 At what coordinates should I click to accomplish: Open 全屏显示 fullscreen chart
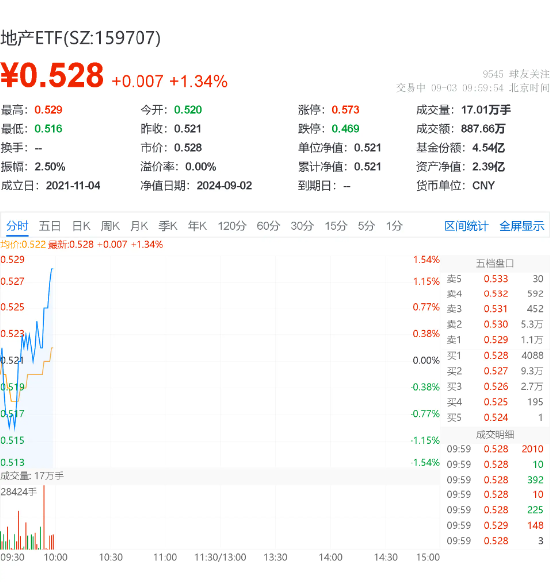point(522,226)
